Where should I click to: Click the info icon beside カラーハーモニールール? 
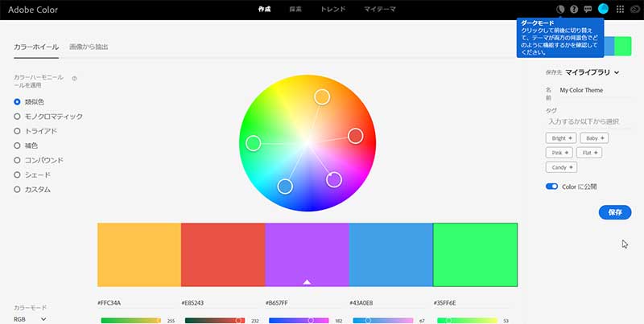coord(74,78)
